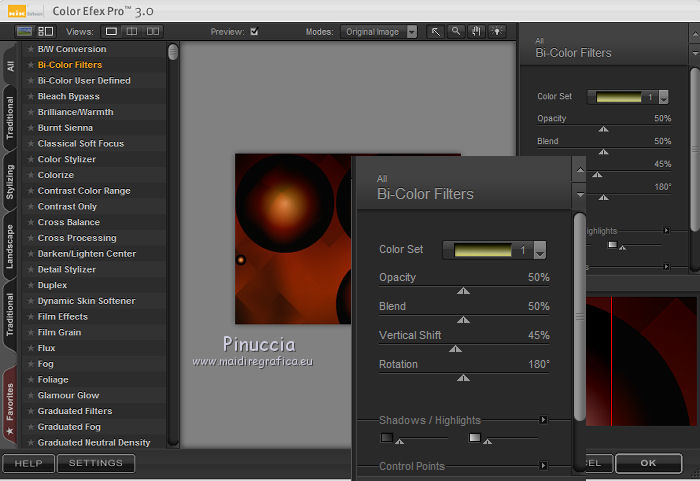Star the Film Grain filter as favorite
This screenshot has height=481, width=700.
(31, 332)
